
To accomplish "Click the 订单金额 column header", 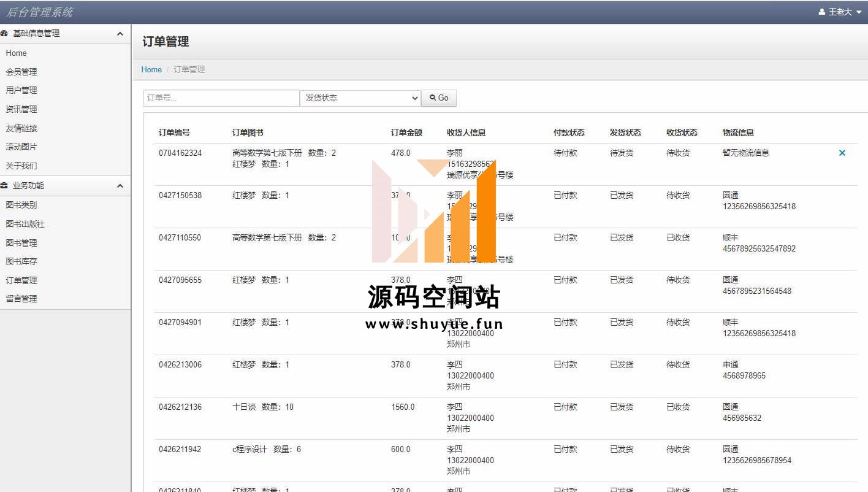I will [406, 133].
